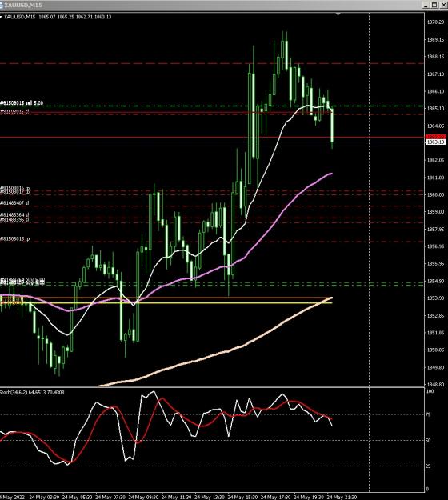Open the one-click trading arrow beside XAUUSD,M15

(x=1, y=17)
